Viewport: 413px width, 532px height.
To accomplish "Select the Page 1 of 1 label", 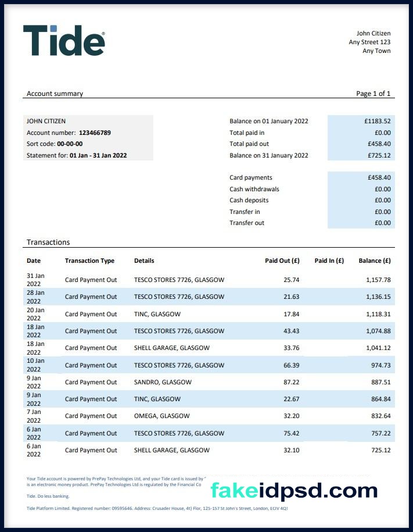I will [x=374, y=94].
